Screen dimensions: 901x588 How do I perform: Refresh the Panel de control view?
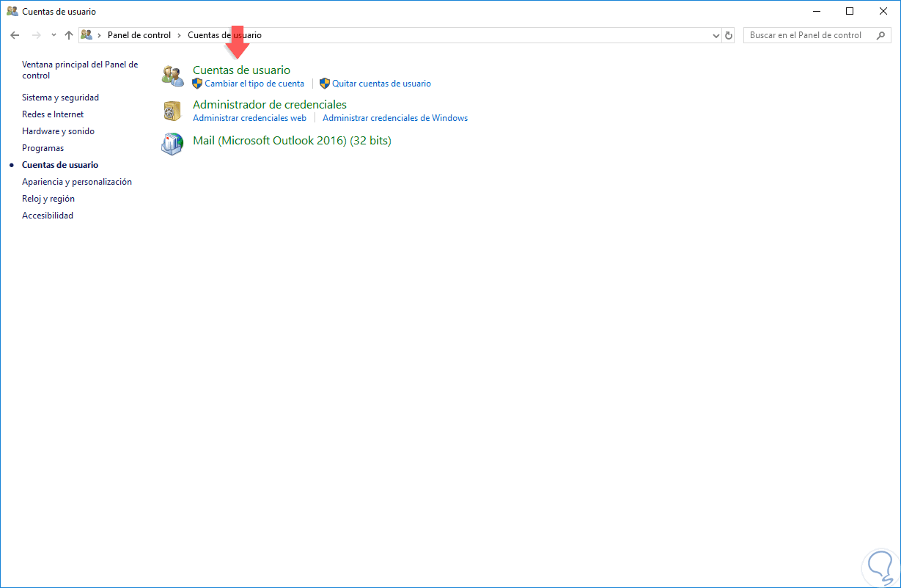click(x=728, y=35)
